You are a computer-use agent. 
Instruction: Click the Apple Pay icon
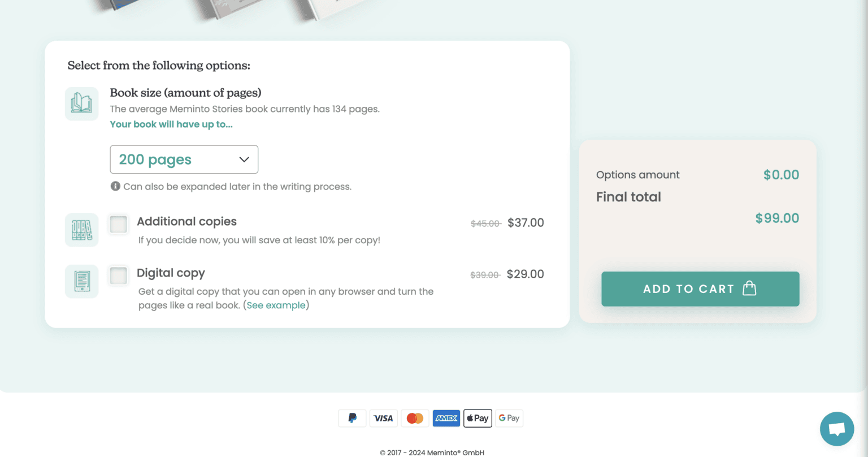pos(478,419)
